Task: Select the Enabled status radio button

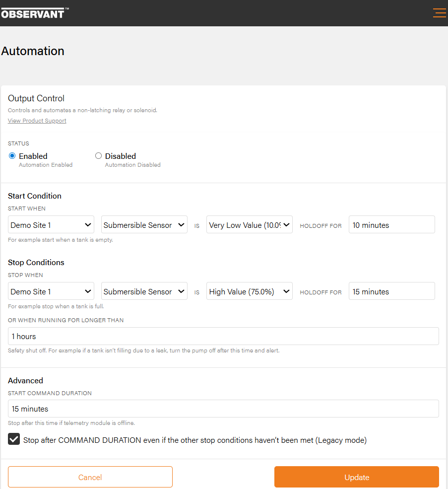Action: [12, 156]
